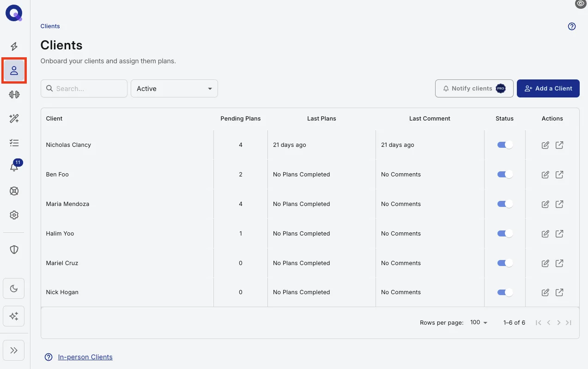Toggle Nicholas Clancy's status switch
The width and height of the screenshot is (588, 369).
[x=505, y=145]
